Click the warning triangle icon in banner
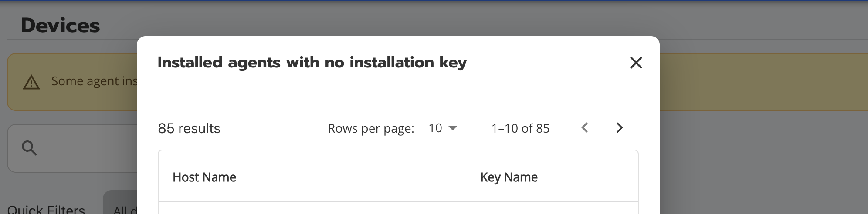Image resolution: width=868 pixels, height=214 pixels. pos(31,82)
